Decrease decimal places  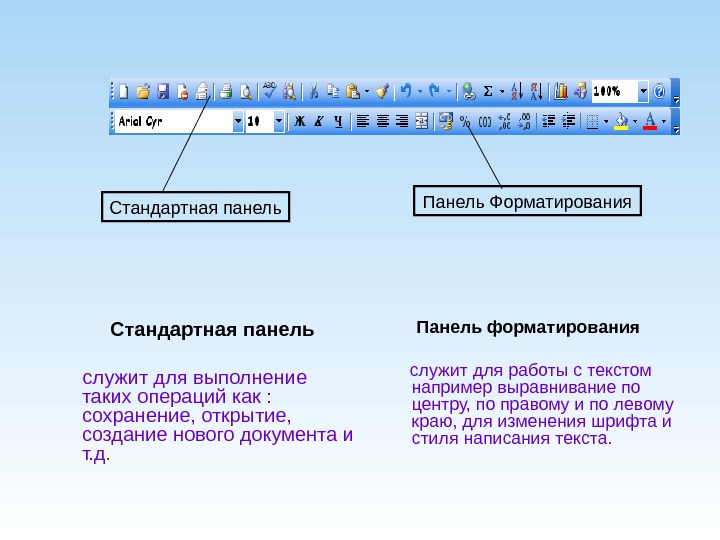click(524, 122)
